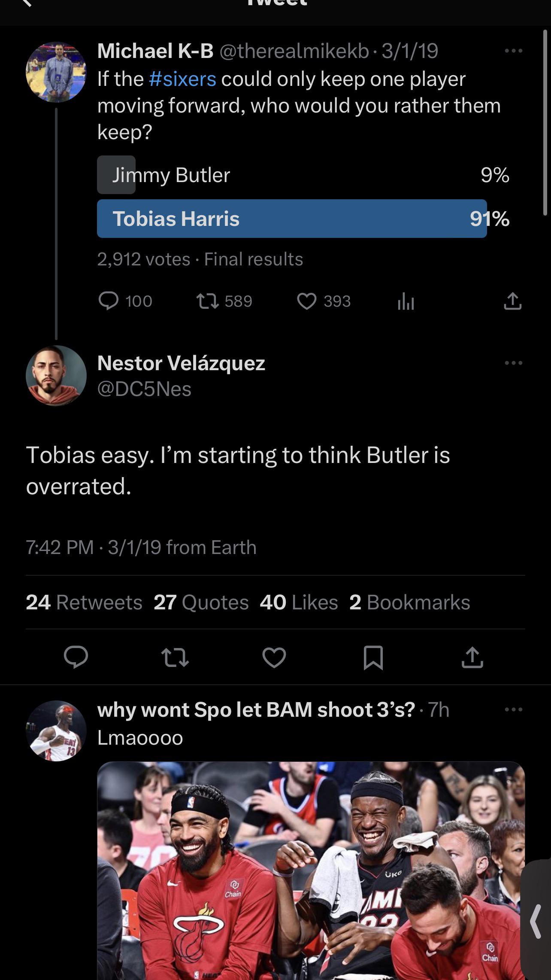View the 27 Quotes list
Screen dimensions: 551x980
(201, 603)
